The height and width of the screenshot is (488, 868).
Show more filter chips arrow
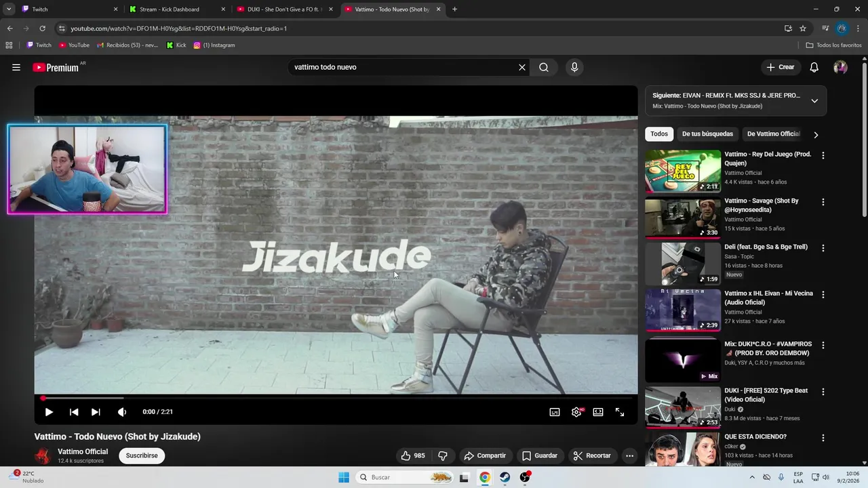point(816,135)
